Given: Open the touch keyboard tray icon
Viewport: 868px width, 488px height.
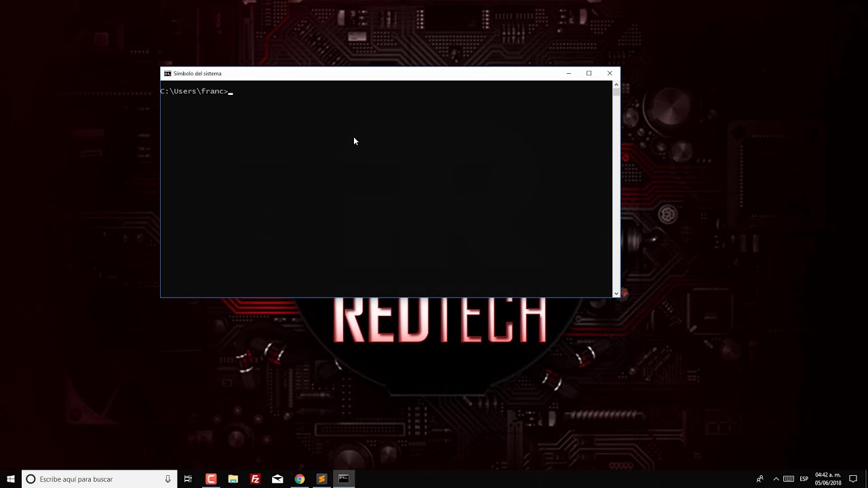Looking at the screenshot, I should pos(789,479).
